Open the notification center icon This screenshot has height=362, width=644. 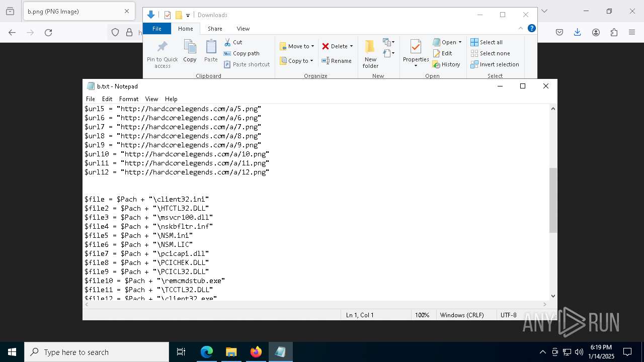pos(627,352)
